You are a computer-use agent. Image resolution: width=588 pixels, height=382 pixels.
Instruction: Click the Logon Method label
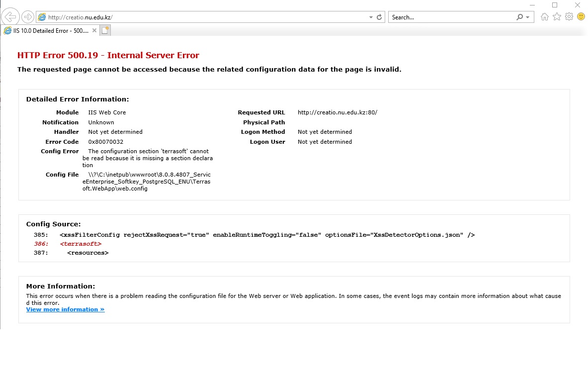pos(263,132)
